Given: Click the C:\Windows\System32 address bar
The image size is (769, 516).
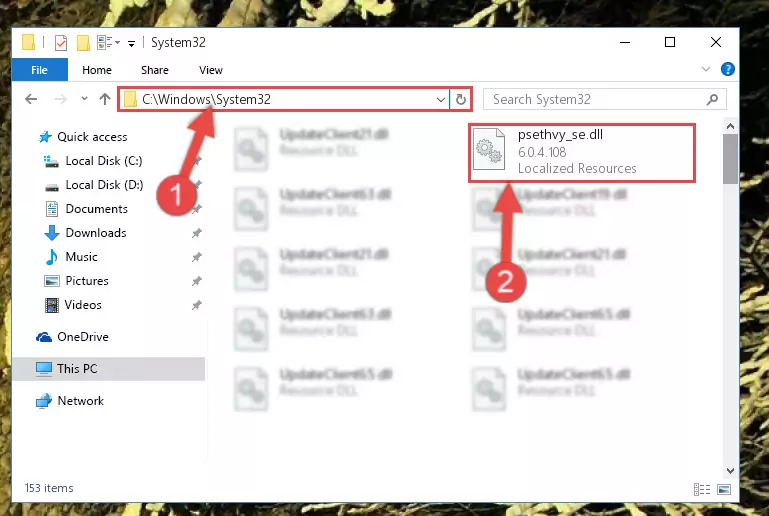Looking at the screenshot, I should [x=284, y=100].
